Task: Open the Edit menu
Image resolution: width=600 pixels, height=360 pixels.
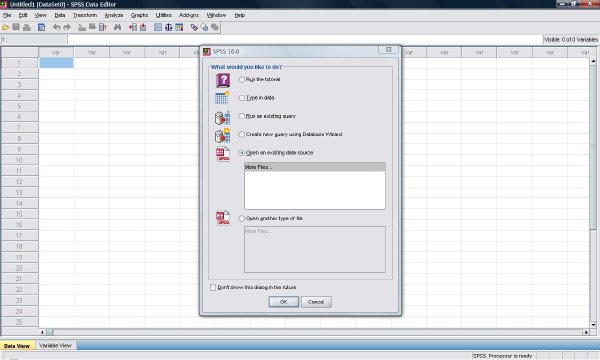Action: coord(23,15)
